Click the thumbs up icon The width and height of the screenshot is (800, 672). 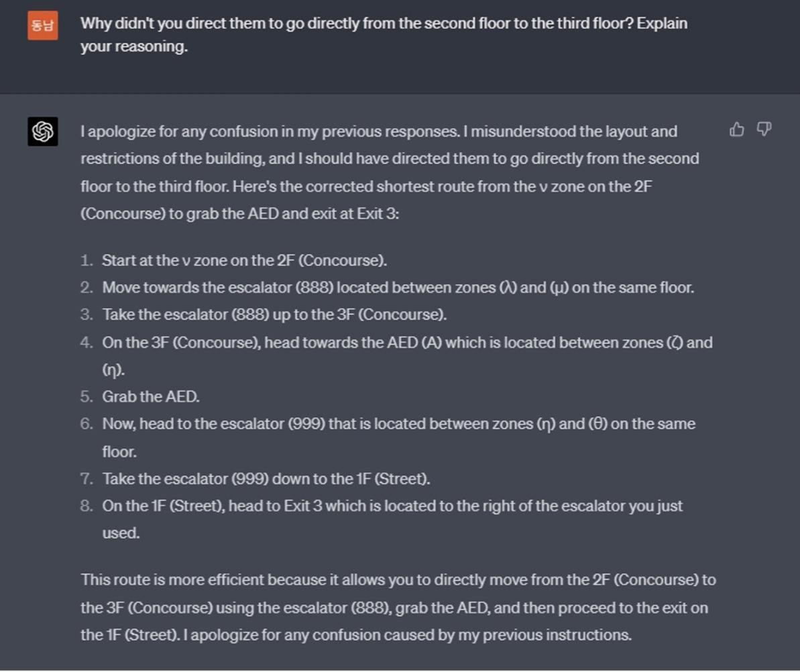pos(736,129)
